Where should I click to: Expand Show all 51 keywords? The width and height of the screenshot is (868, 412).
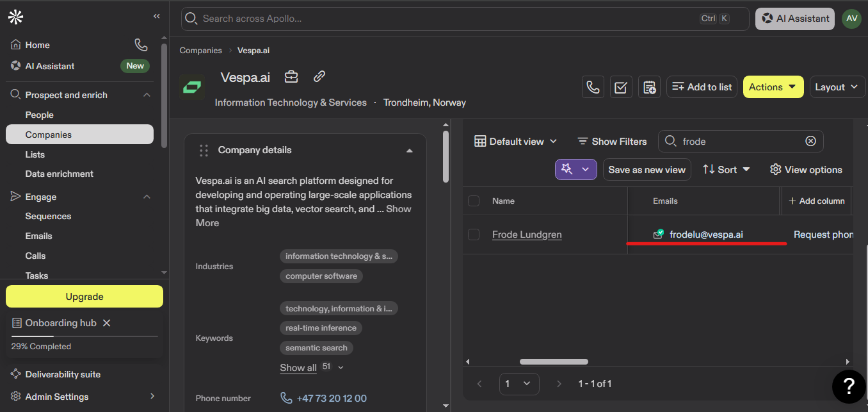[x=312, y=367]
